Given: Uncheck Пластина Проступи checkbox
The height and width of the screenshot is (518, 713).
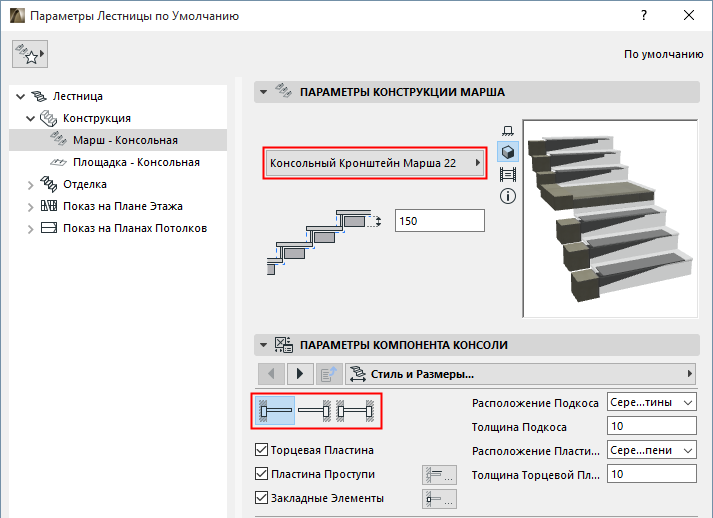Looking at the screenshot, I should (261, 474).
